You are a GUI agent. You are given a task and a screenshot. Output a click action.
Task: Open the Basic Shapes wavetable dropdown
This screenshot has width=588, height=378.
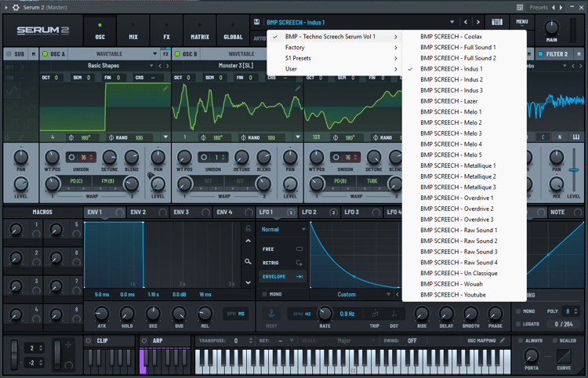(151, 66)
